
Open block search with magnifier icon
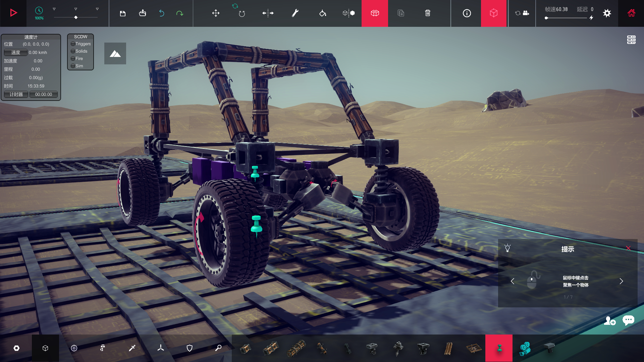(218, 348)
